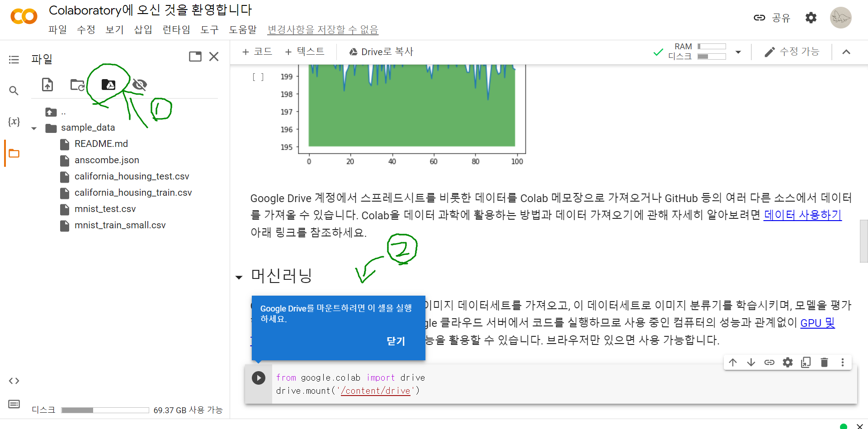This screenshot has height=429, width=868.
Task: Collapse the sample_data folder
Action: [x=34, y=128]
